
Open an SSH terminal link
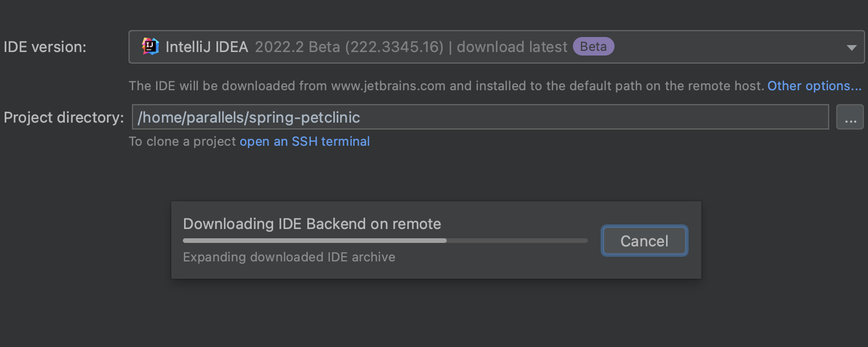304,142
